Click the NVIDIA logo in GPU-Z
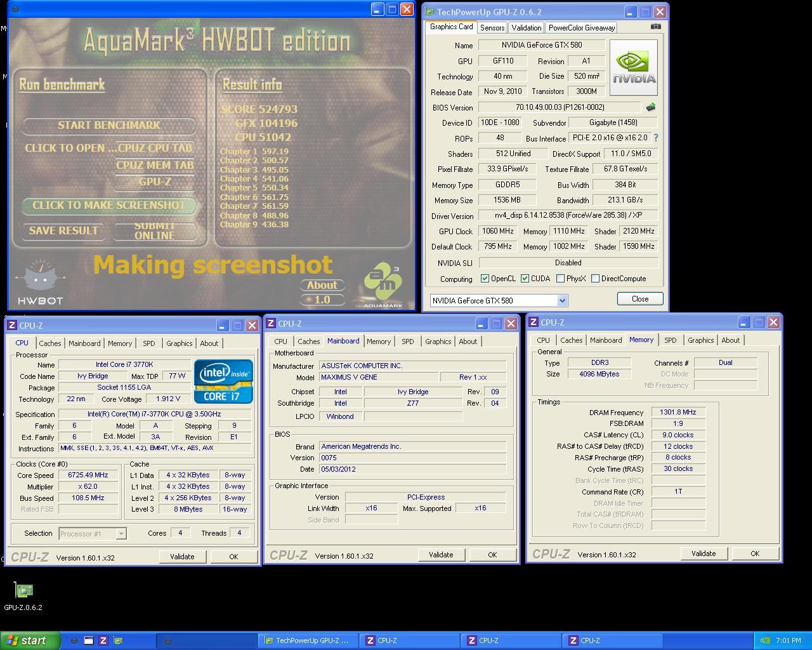Image resolution: width=812 pixels, height=650 pixels. [633, 68]
